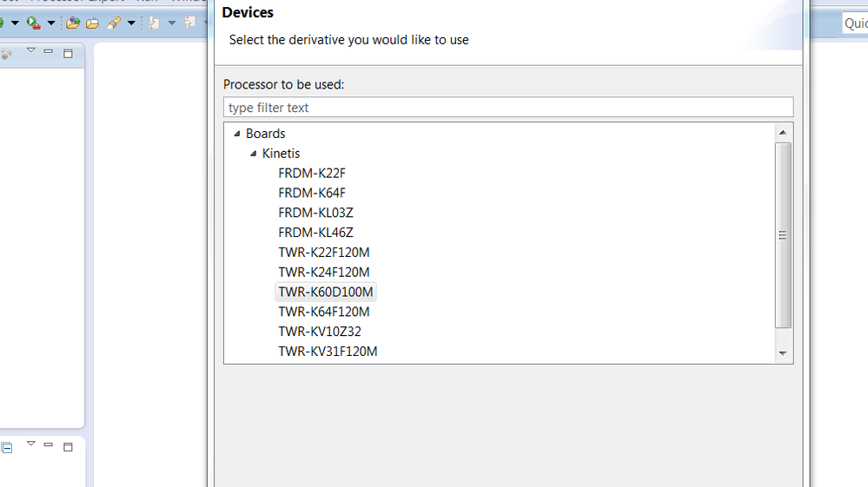Click the device list scrollbar thumb
This screenshot has height=487, width=868.
[x=783, y=234]
